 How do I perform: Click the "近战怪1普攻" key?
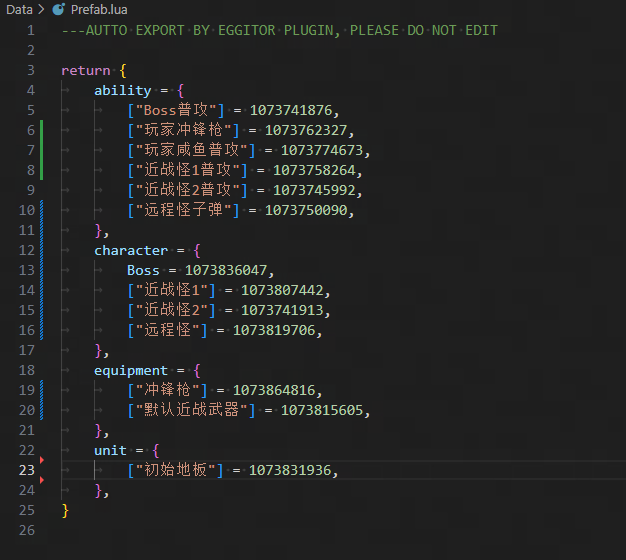[187, 170]
